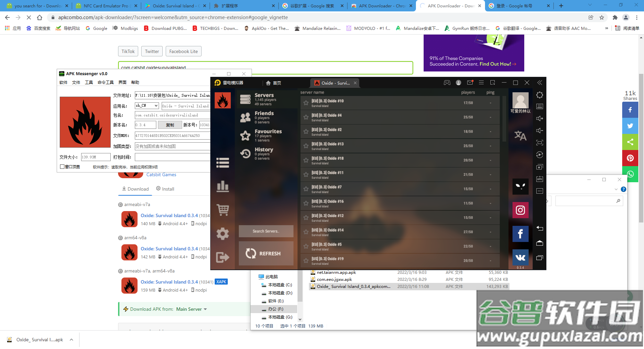Screen dimensions: 644x349
Task: Favourite the [EU] Oxide #10 server star
Action: pyautogui.click(x=306, y=103)
